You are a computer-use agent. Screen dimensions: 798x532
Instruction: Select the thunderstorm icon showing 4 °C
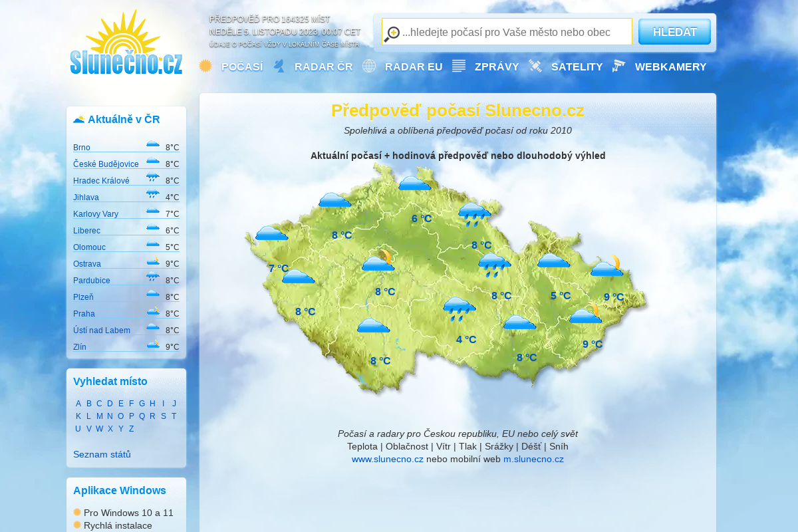click(459, 307)
